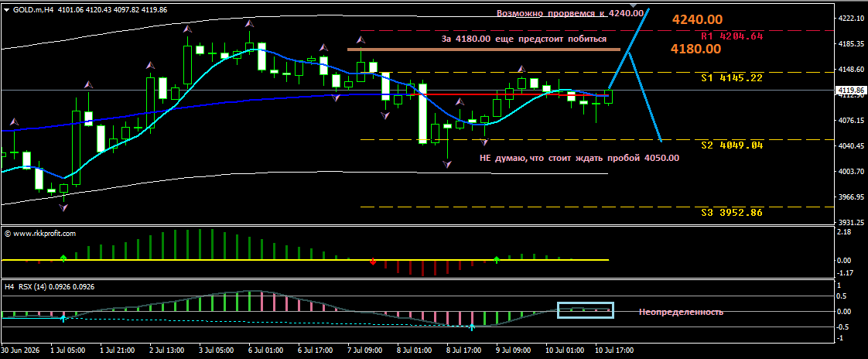
Task: Click the '© www.rkkprofit.com' indicator label
Action: point(40,234)
